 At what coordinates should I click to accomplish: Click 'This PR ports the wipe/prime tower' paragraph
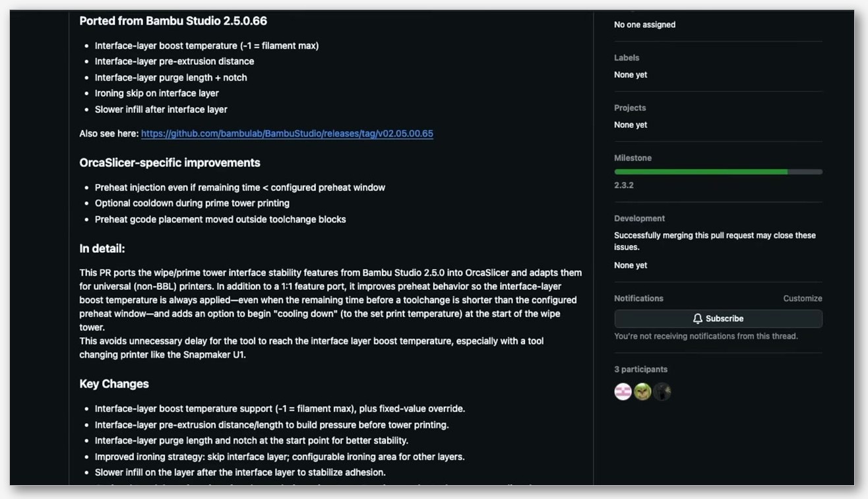coord(330,300)
